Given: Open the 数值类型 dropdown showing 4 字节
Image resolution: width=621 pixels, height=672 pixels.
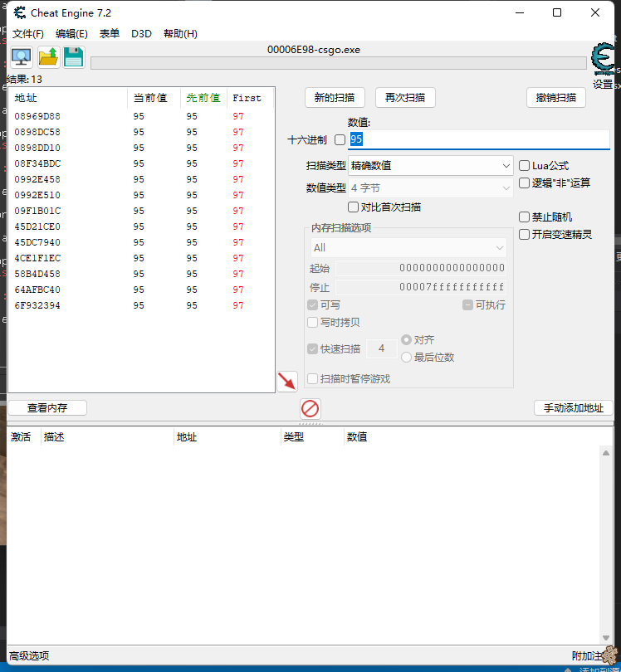Looking at the screenshot, I should click(x=431, y=187).
